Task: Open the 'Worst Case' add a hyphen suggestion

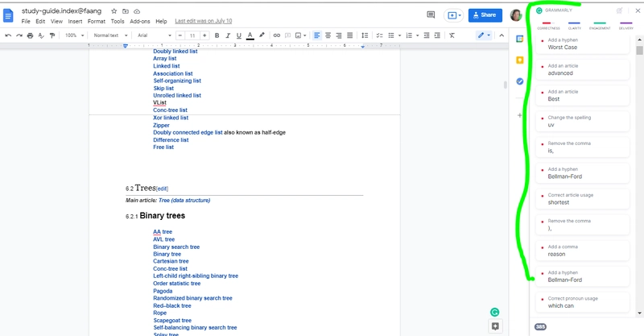Action: [x=582, y=44]
